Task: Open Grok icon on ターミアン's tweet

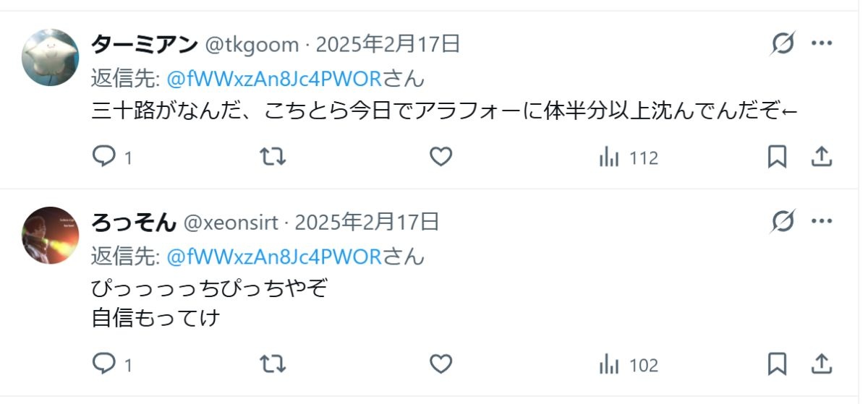Action: coord(783,44)
